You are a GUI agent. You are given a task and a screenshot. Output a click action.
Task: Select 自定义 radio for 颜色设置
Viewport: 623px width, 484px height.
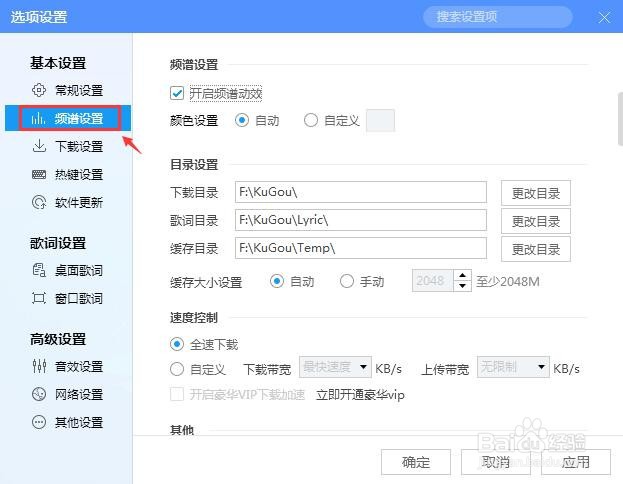click(x=311, y=120)
